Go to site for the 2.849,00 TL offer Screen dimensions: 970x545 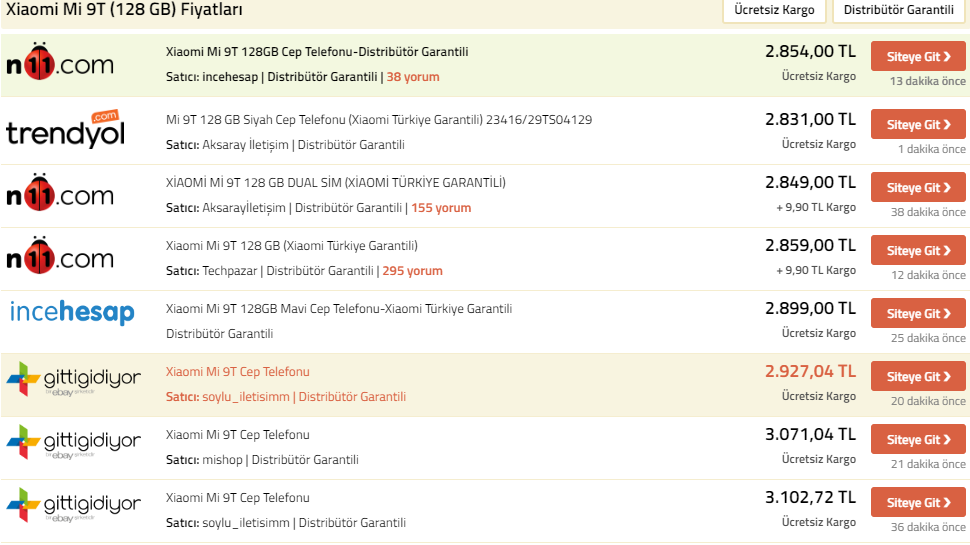[x=918, y=188]
